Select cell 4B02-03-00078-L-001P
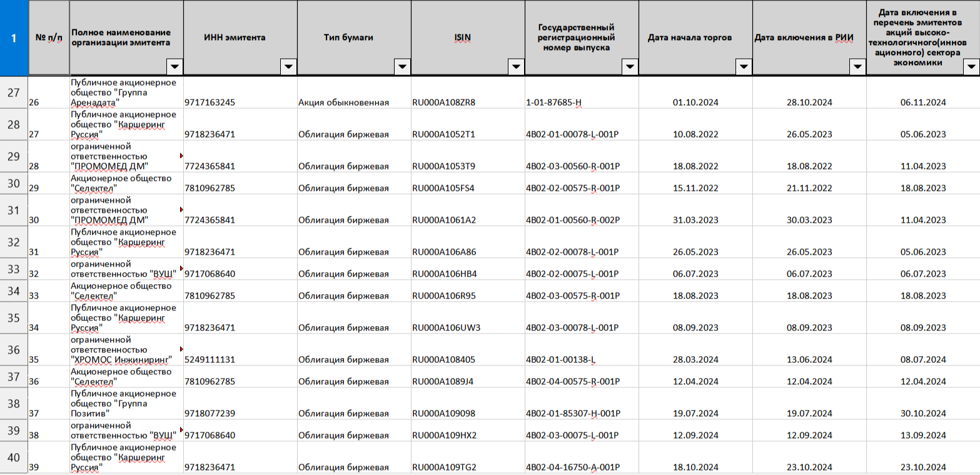The width and height of the screenshot is (980, 475). [x=582, y=318]
